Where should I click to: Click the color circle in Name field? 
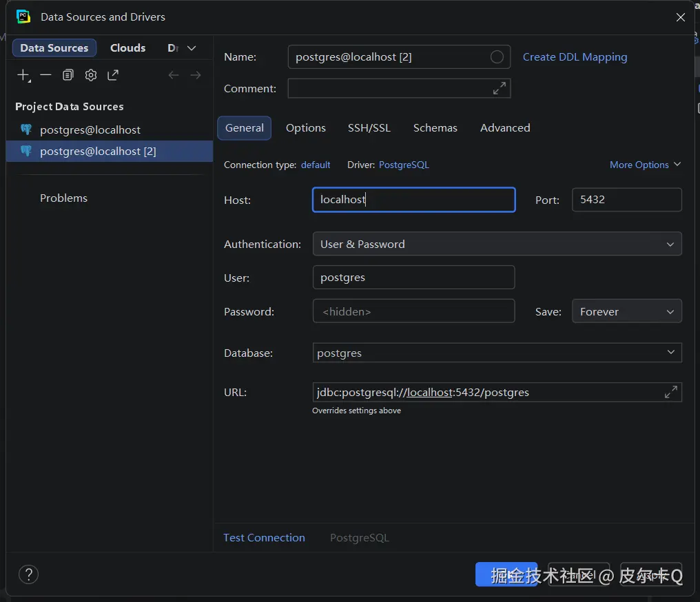click(x=497, y=57)
